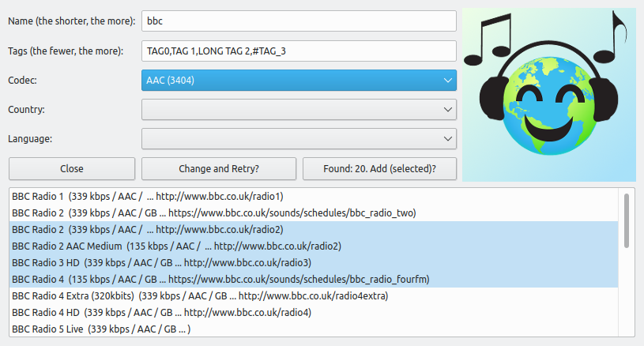Select BBC Radio 4 HD row
Screen dimensions: 644x346
[x=314, y=312]
